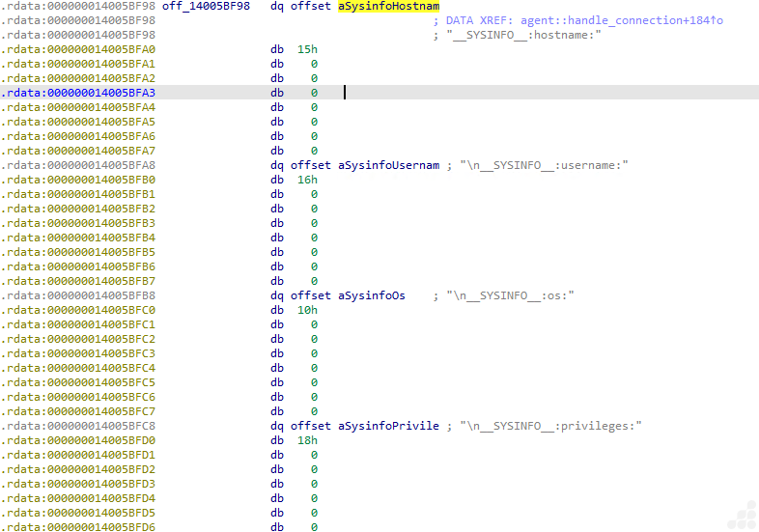Image resolution: width=759 pixels, height=532 pixels.
Task: Click the address 14005BFA8 in the listing
Action: [78, 165]
